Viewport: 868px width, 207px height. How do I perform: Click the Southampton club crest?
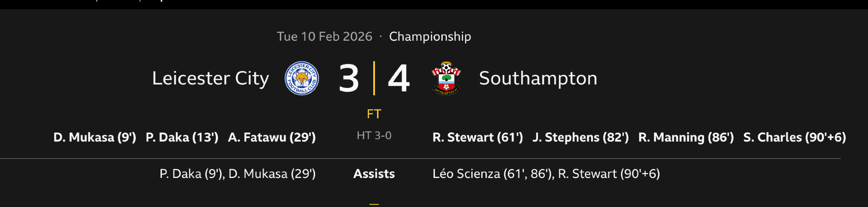[x=446, y=78]
